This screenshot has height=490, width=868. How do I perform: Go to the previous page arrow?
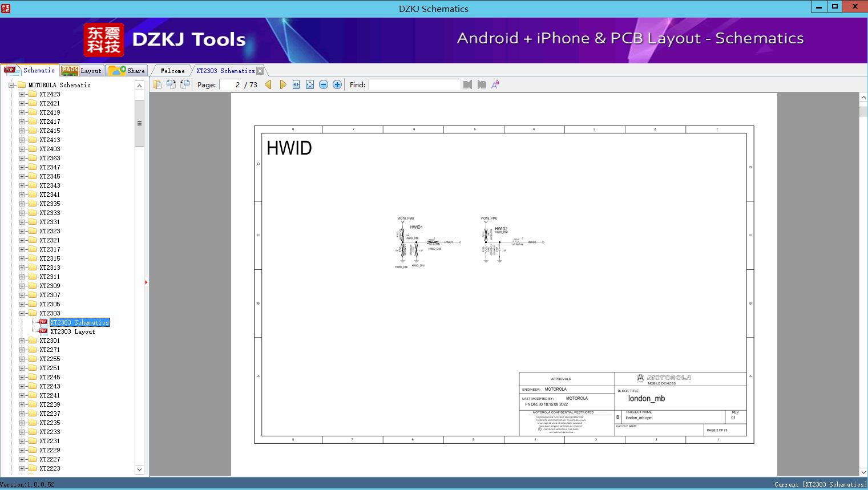coord(268,84)
